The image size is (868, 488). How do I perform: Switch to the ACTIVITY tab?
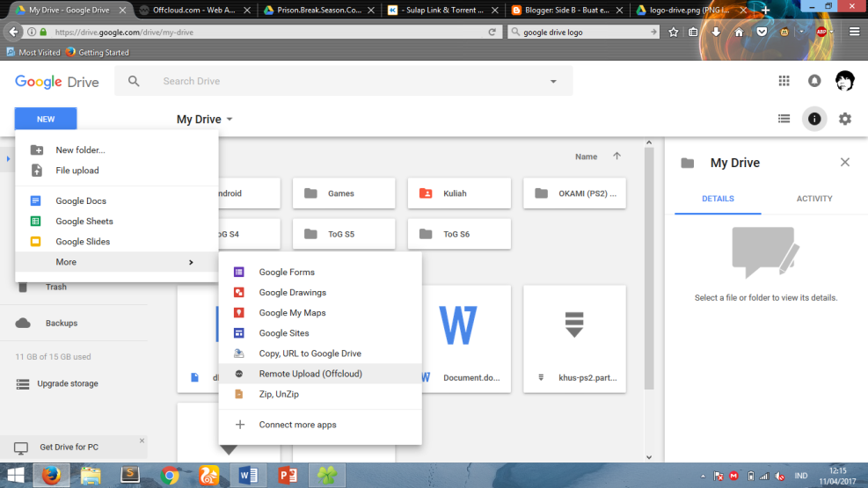(x=814, y=199)
